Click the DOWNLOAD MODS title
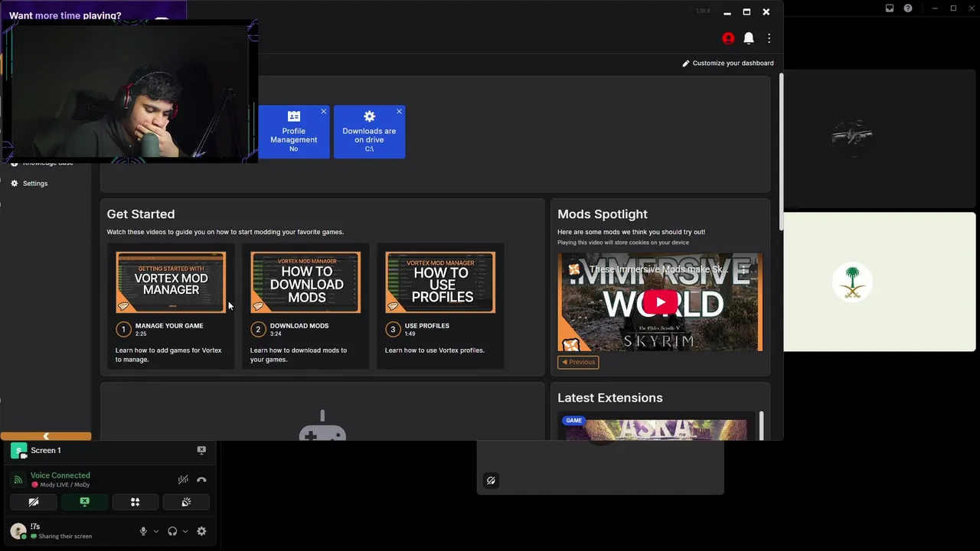 299,326
